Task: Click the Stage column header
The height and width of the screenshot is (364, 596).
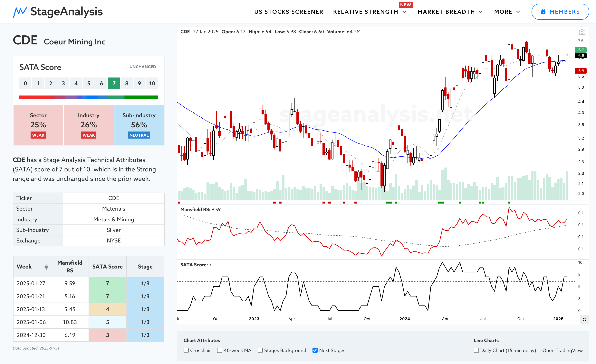Action: [145, 267]
